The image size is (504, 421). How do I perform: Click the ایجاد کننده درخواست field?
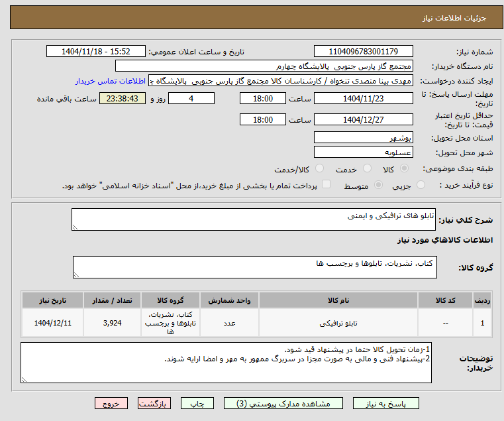pos(281,81)
